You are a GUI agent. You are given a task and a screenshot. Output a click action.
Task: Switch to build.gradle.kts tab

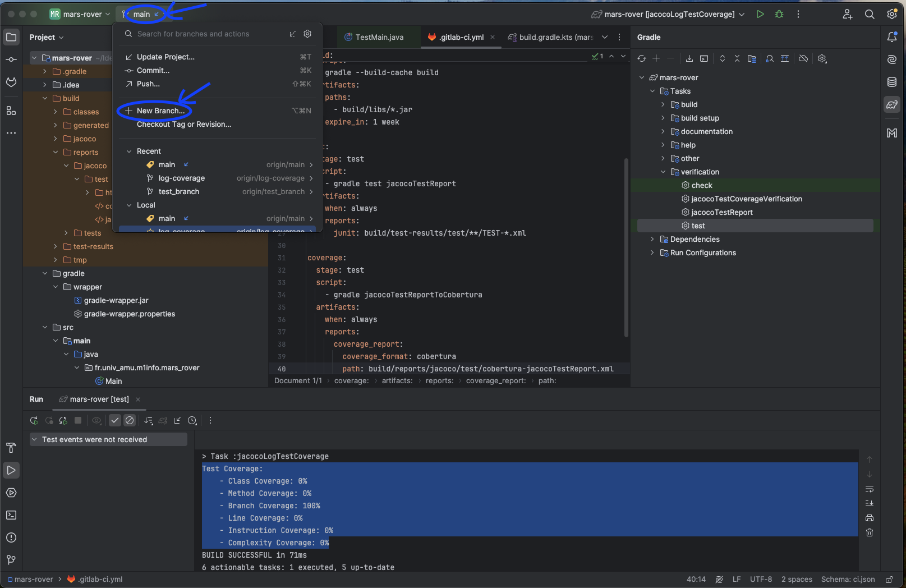[x=550, y=37]
